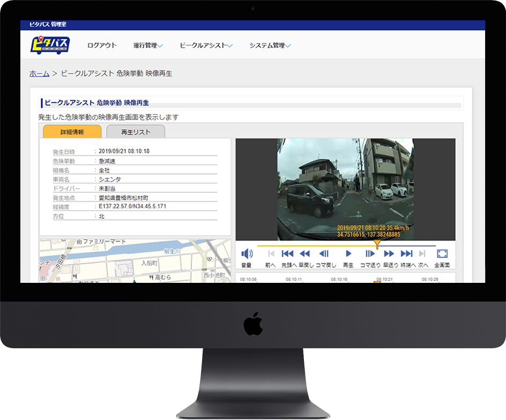The height and width of the screenshot is (420, 506).
Task: Go to ホーム breadcrumb link
Action: 39,74
